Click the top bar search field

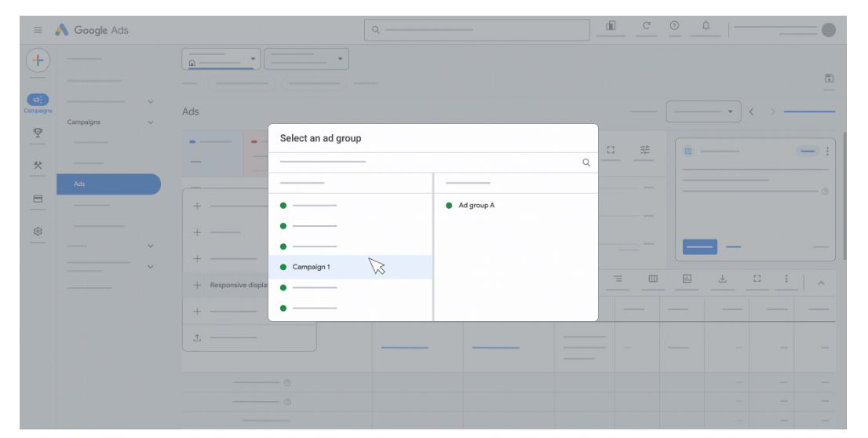[x=476, y=30]
